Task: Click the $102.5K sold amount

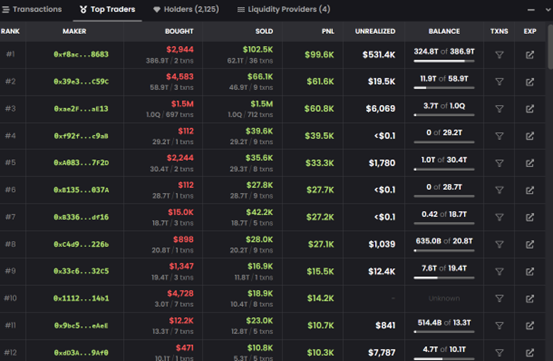Action: tap(258, 50)
